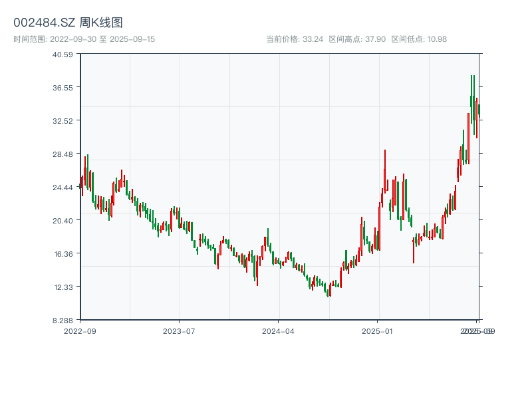Click the y-axis label 32.52

coord(63,121)
